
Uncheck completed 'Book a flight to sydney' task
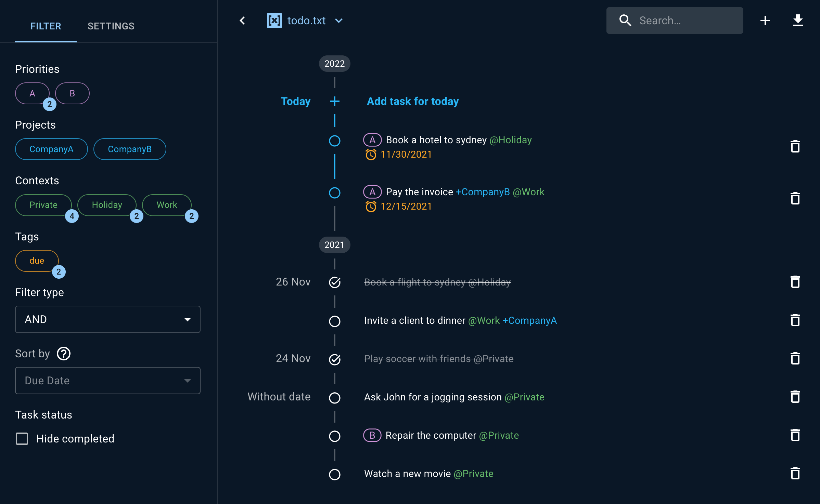(x=334, y=282)
